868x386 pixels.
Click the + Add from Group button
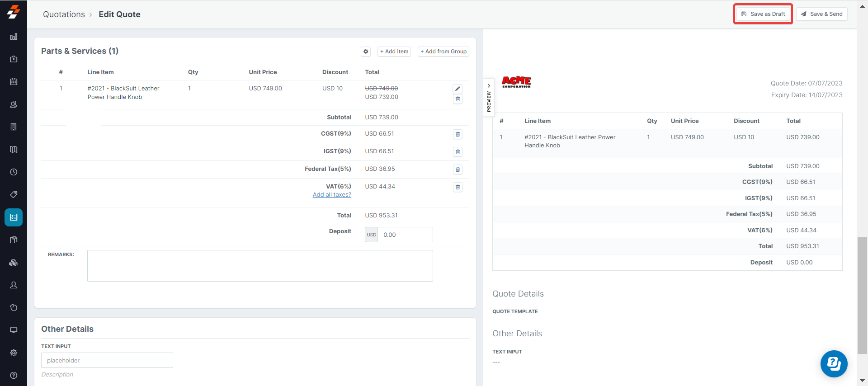(x=443, y=52)
